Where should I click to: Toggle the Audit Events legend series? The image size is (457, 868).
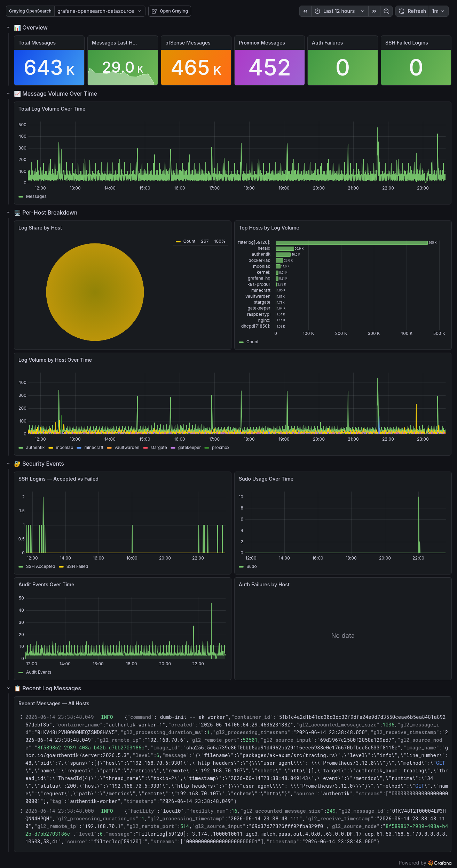click(38, 672)
